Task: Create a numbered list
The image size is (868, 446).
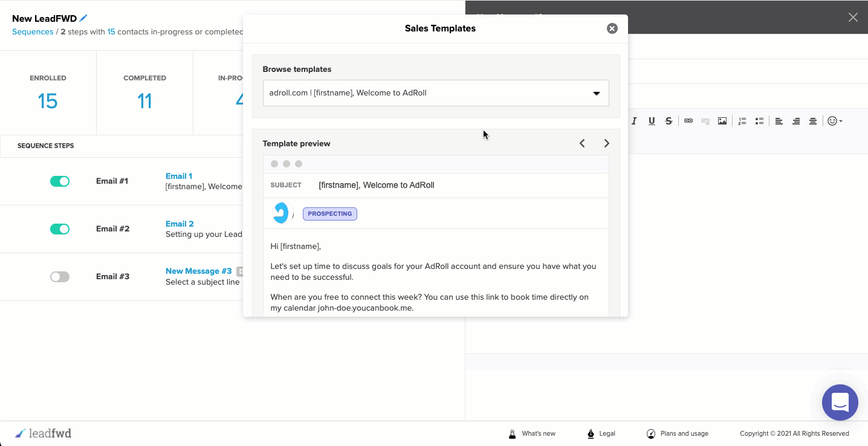Action: pyautogui.click(x=742, y=121)
